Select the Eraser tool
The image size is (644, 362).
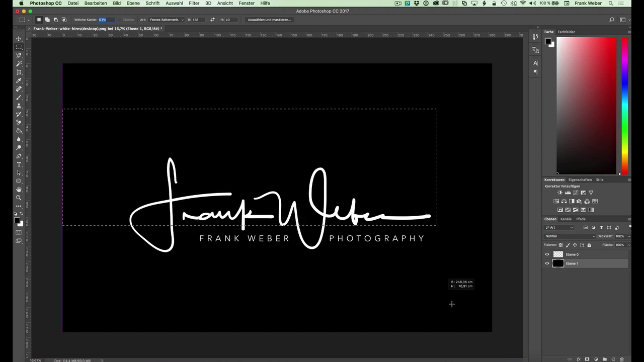[x=19, y=122]
